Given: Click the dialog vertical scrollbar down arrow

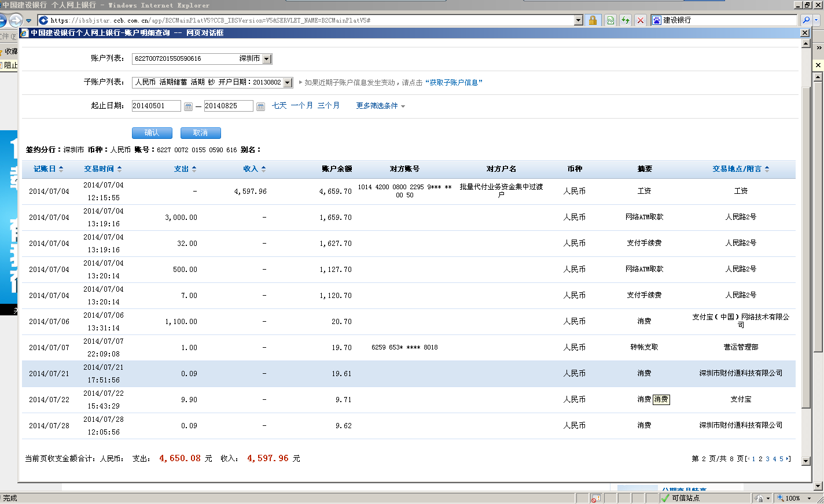Looking at the screenshot, I should tap(805, 461).
